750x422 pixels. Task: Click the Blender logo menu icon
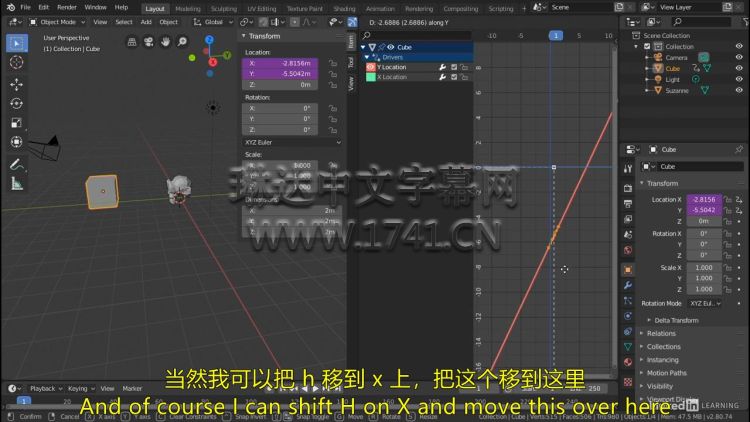coord(11,7)
